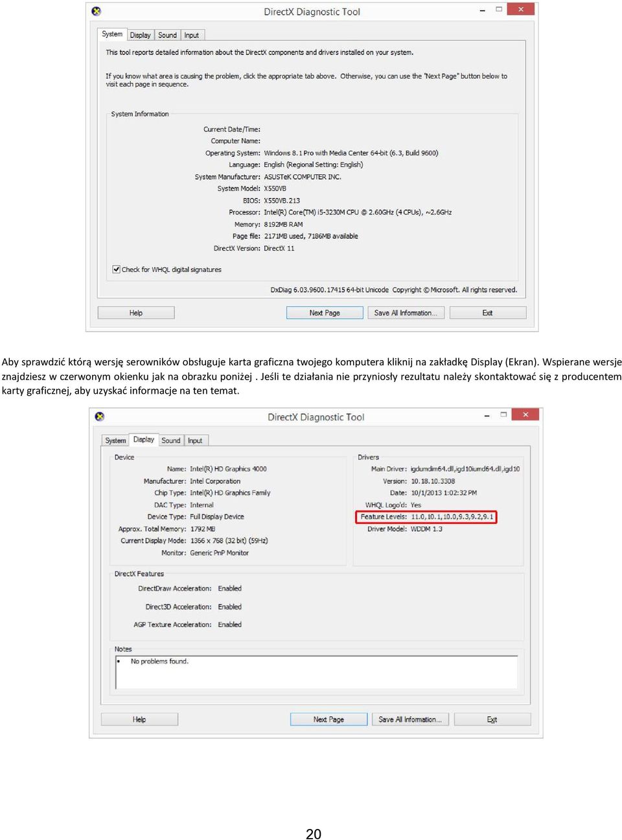Click the 'DirectX 11' version value
The height and width of the screenshot is (840, 622).
(279, 248)
